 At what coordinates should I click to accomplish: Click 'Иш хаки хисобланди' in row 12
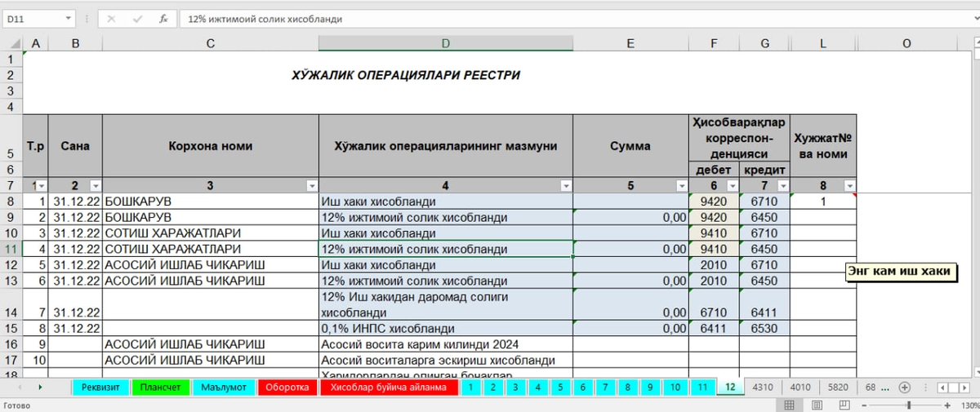pyautogui.click(x=445, y=265)
